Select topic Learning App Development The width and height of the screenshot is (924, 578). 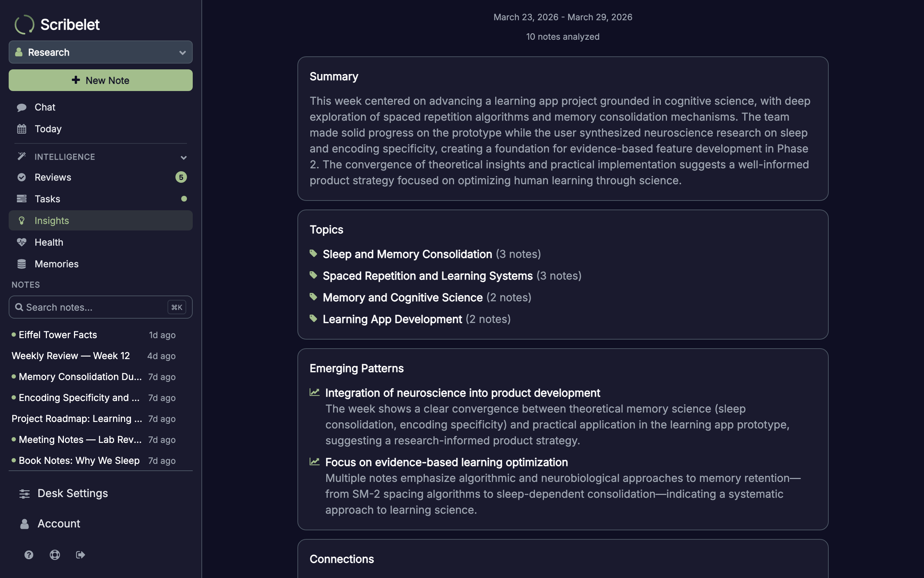coord(392,319)
